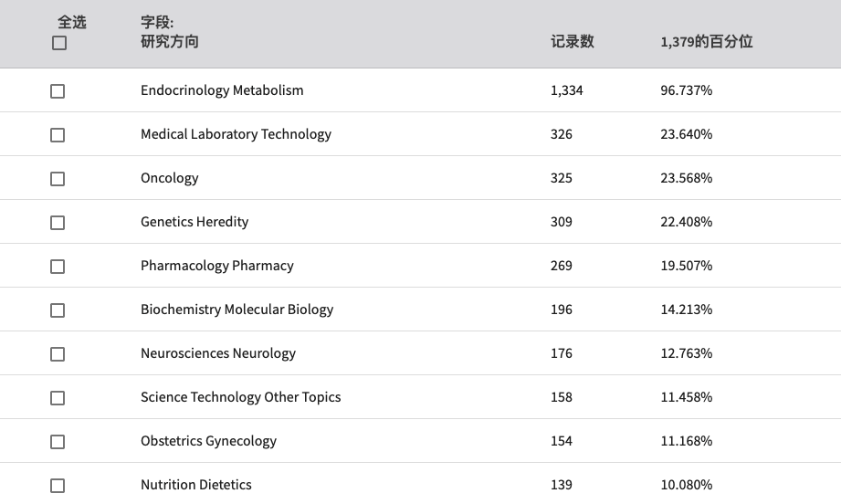Tick the Endocrinology Metabolism checkbox
The height and width of the screenshot is (504, 841).
point(58,91)
